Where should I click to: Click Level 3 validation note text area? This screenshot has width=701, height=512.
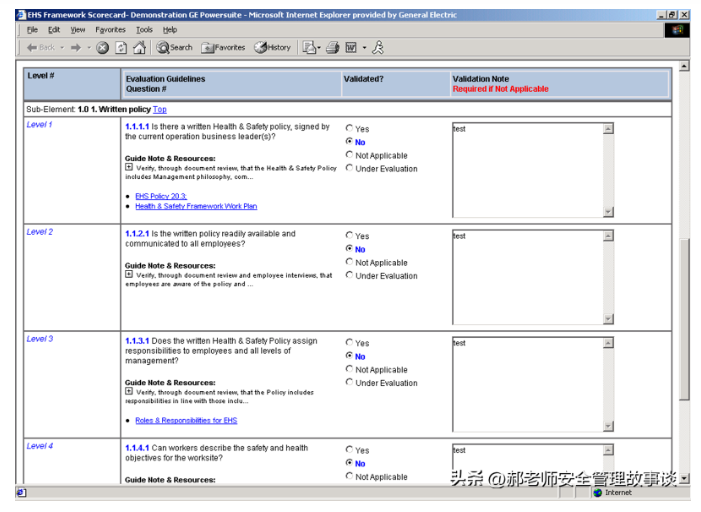(528, 385)
